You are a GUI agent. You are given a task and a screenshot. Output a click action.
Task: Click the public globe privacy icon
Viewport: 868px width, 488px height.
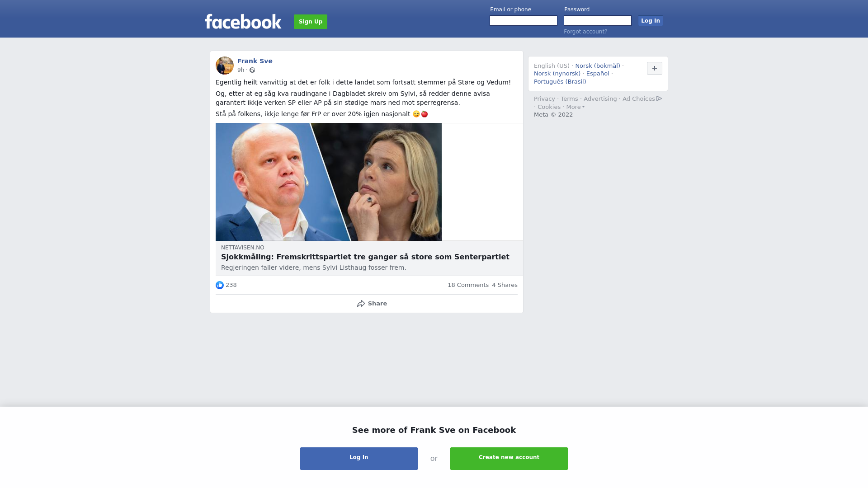tap(252, 70)
